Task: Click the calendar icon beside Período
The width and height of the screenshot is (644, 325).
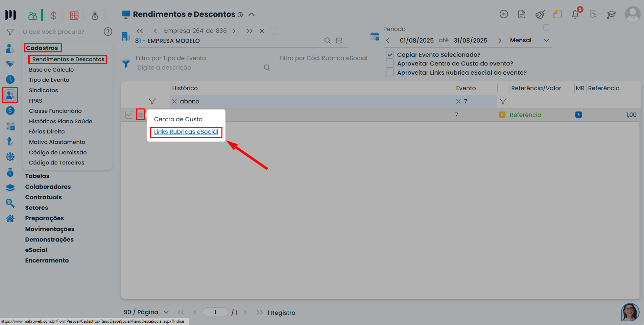Action: click(375, 36)
